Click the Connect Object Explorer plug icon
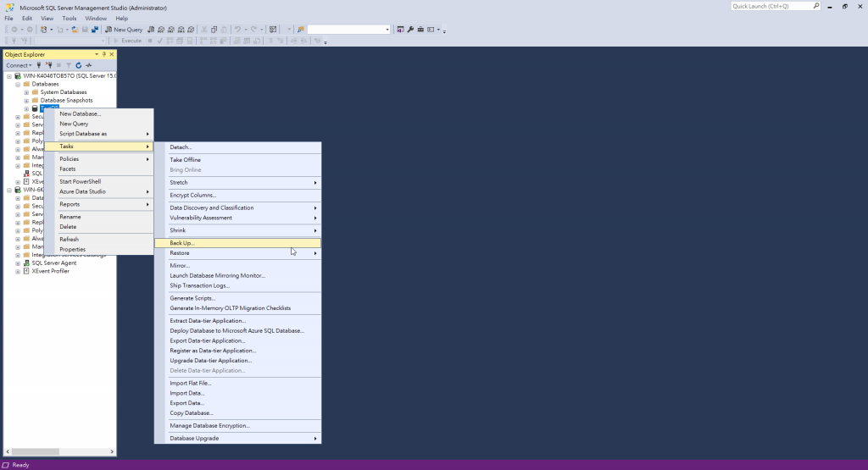The width and height of the screenshot is (868, 470). [x=39, y=65]
